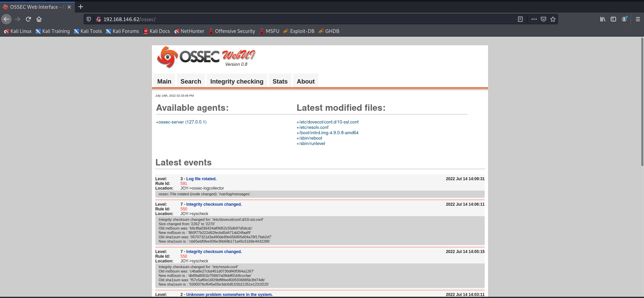Open a new browser tab with plus

pos(81,7)
